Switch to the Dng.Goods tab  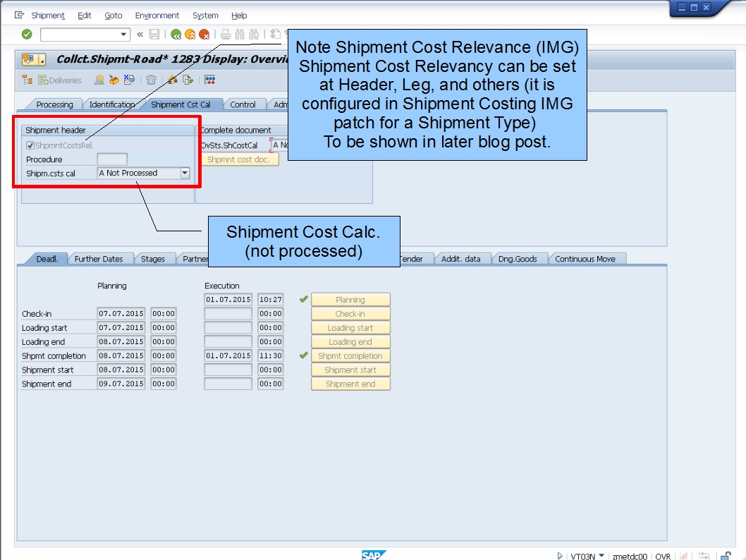[x=518, y=259]
